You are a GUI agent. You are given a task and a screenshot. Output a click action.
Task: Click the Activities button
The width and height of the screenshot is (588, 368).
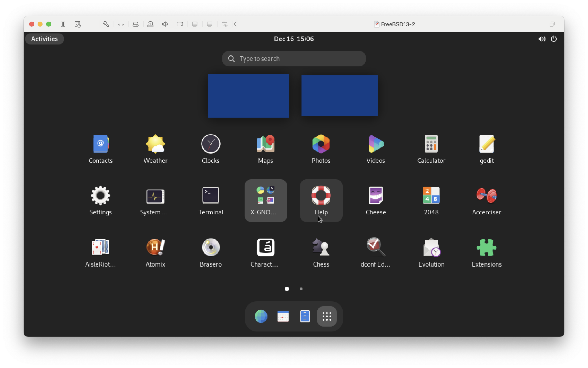(45, 39)
